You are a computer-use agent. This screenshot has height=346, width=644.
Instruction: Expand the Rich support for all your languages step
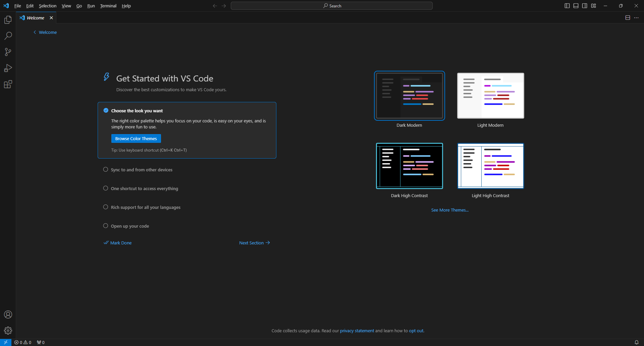click(145, 207)
